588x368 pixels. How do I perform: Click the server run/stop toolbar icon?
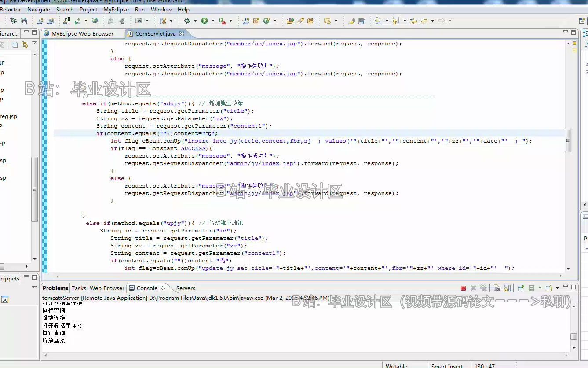[78, 21]
